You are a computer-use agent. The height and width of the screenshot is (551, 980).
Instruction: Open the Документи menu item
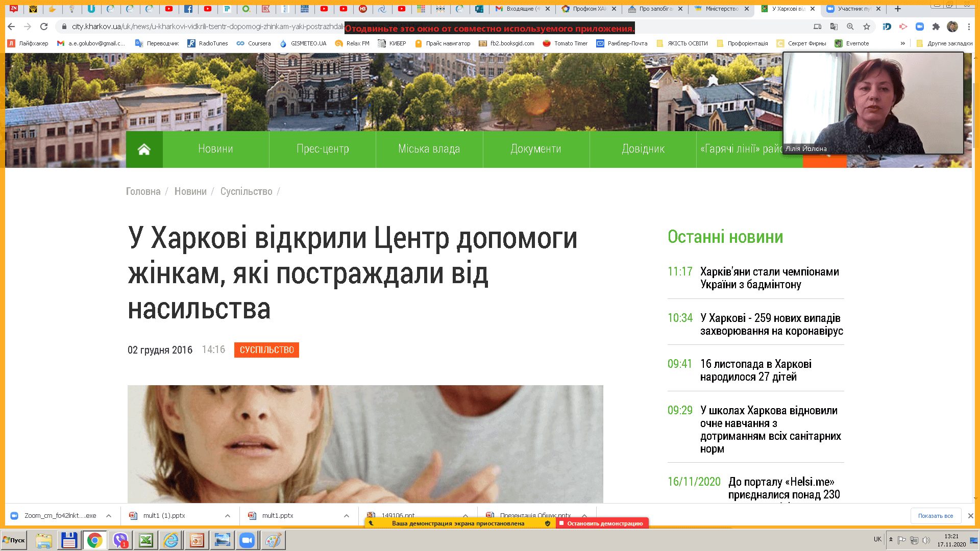(535, 149)
